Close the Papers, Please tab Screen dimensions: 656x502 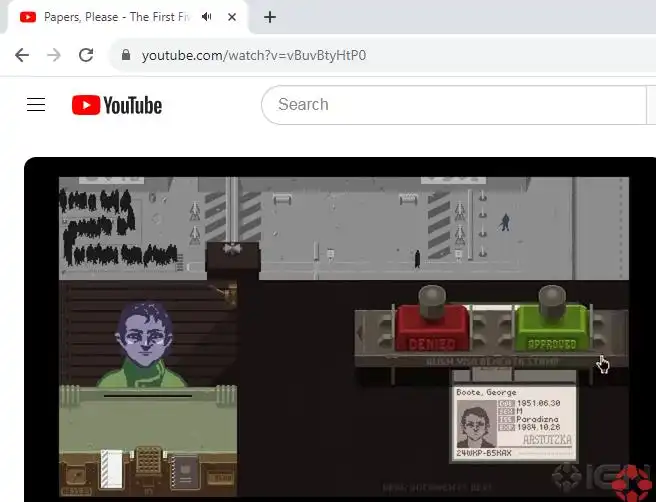click(x=232, y=17)
